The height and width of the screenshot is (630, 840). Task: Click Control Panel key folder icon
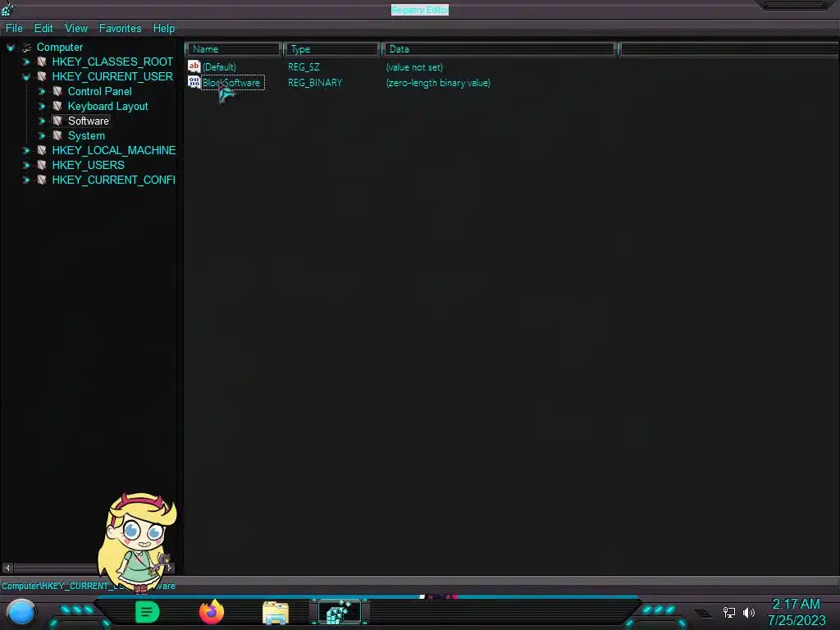pos(57,91)
